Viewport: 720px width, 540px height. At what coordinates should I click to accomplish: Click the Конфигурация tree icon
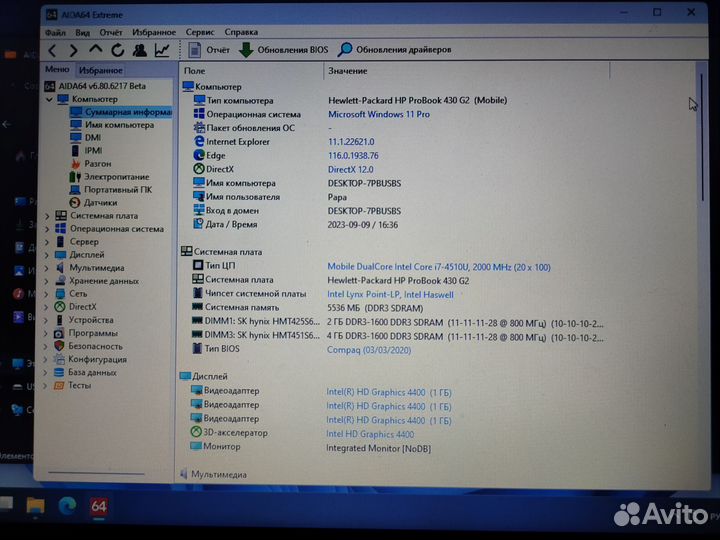click(x=59, y=359)
